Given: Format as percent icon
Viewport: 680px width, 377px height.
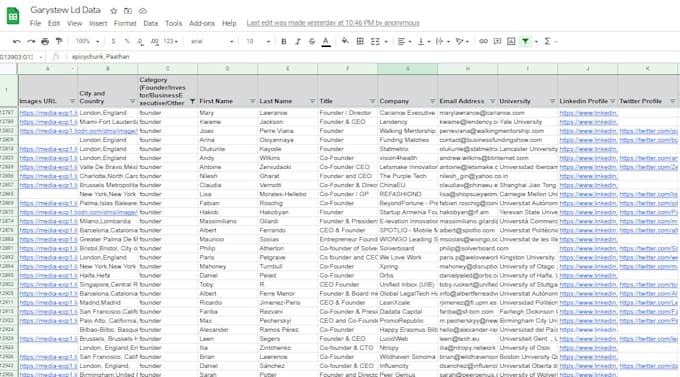Looking at the screenshot, I should pos(127,41).
